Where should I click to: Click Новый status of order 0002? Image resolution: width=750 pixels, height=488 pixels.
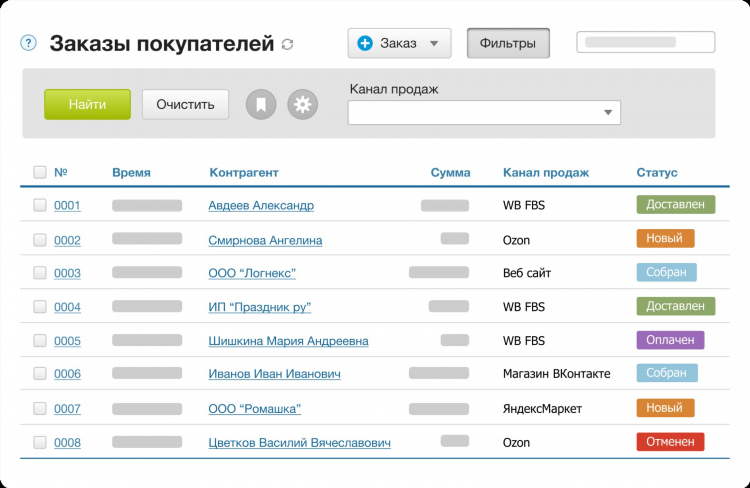[665, 238]
